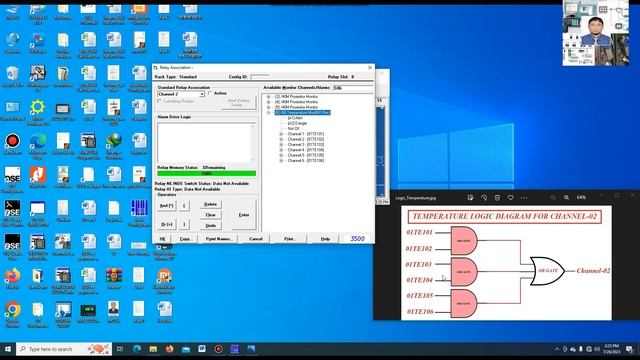Click the Google Chrome desktop icon
Image resolution: width=640 pixels, height=360 pixels.
click(x=12, y=313)
